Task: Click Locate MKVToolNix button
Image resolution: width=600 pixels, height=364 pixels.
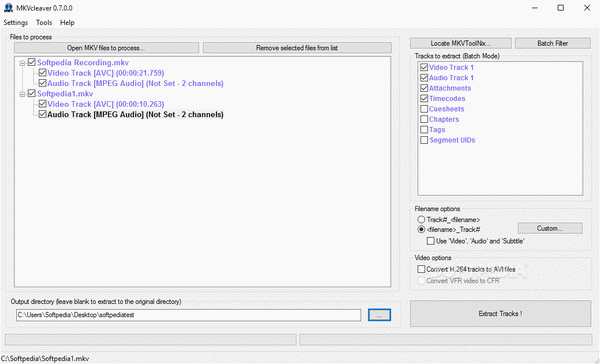Action: (x=461, y=43)
